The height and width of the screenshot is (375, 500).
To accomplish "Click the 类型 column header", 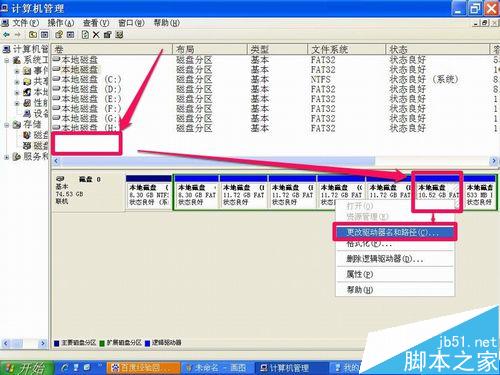I will (277, 50).
